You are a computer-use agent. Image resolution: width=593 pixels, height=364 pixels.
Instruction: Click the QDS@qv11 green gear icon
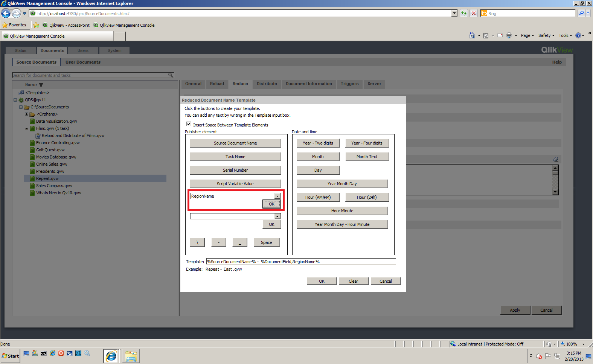[21, 100]
